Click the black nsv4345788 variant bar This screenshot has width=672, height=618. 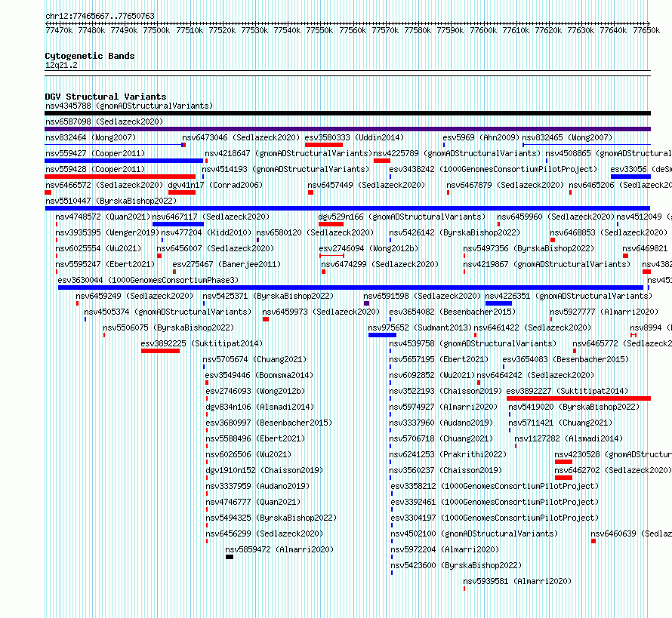(347, 113)
